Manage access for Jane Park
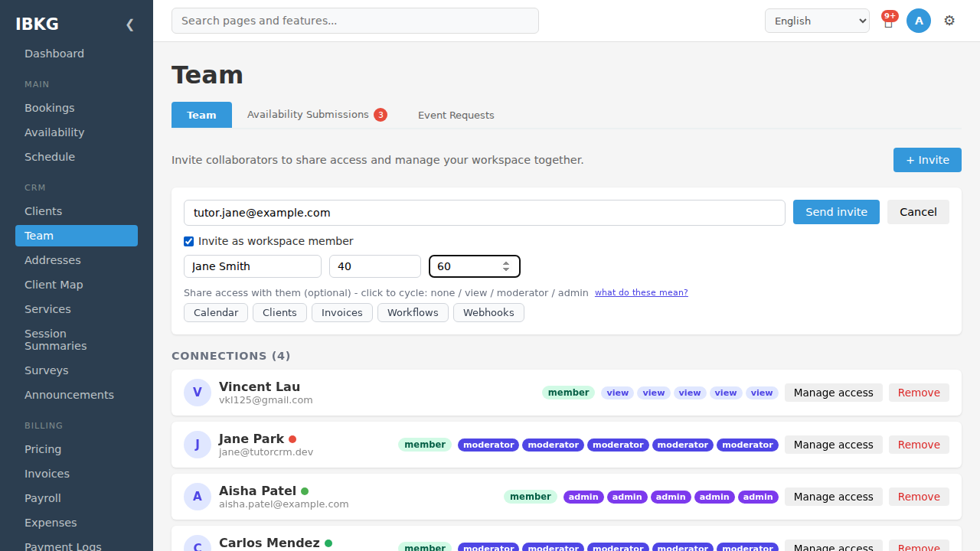Image resolution: width=980 pixels, height=551 pixels. click(834, 445)
